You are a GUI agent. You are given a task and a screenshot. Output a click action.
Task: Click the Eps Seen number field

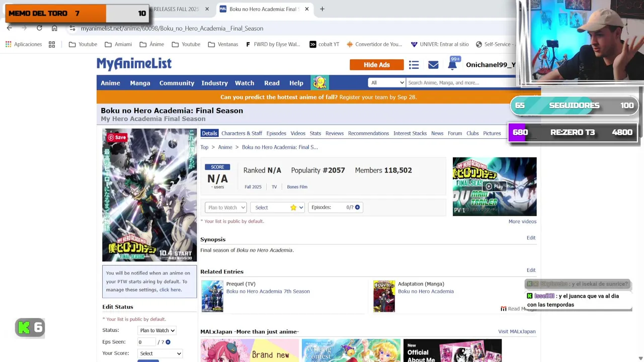[146, 342]
